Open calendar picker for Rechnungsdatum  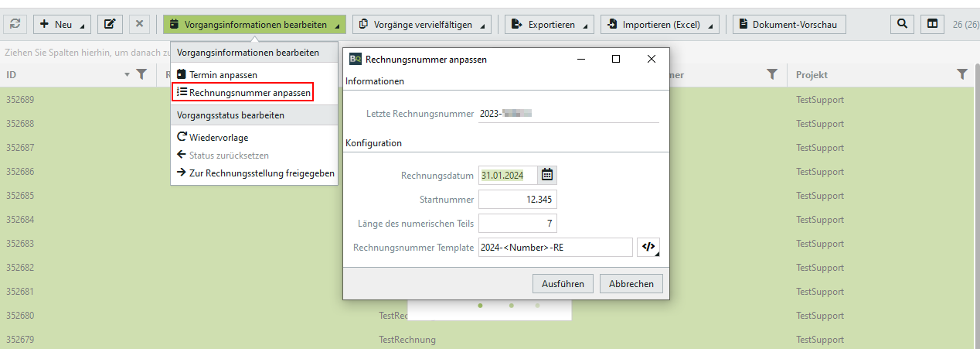click(547, 175)
